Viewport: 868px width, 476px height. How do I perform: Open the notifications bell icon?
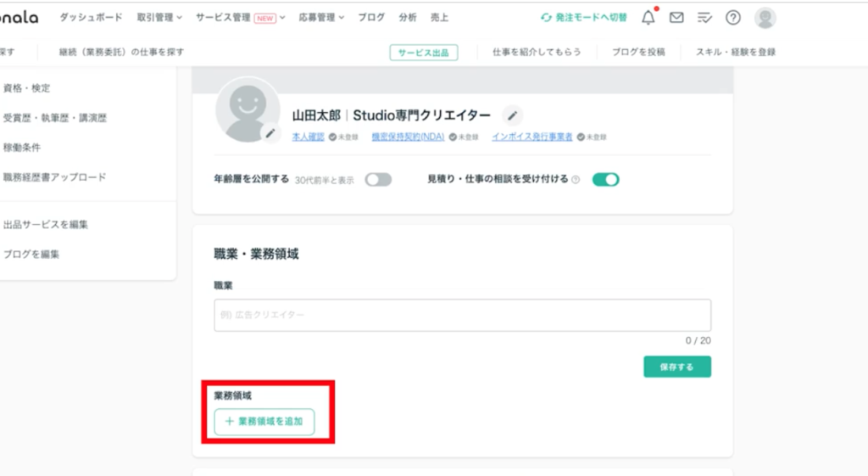point(648,18)
